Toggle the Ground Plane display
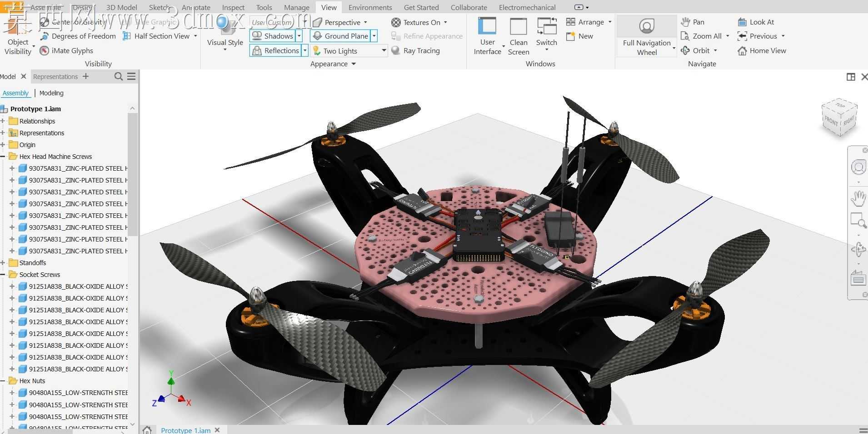The image size is (868, 434). 341,36
